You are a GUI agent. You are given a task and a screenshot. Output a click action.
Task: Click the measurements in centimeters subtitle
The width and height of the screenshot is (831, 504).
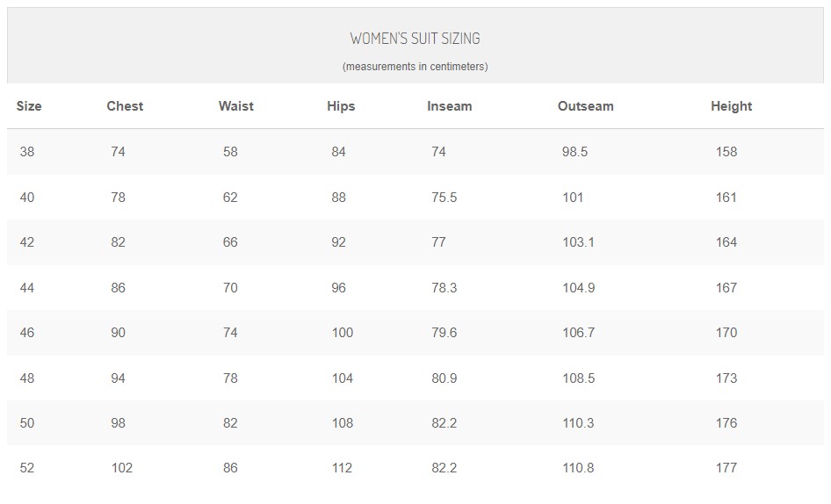(x=415, y=67)
